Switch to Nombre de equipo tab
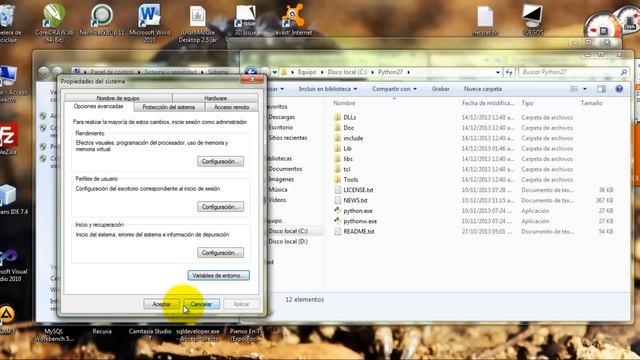 (118, 98)
